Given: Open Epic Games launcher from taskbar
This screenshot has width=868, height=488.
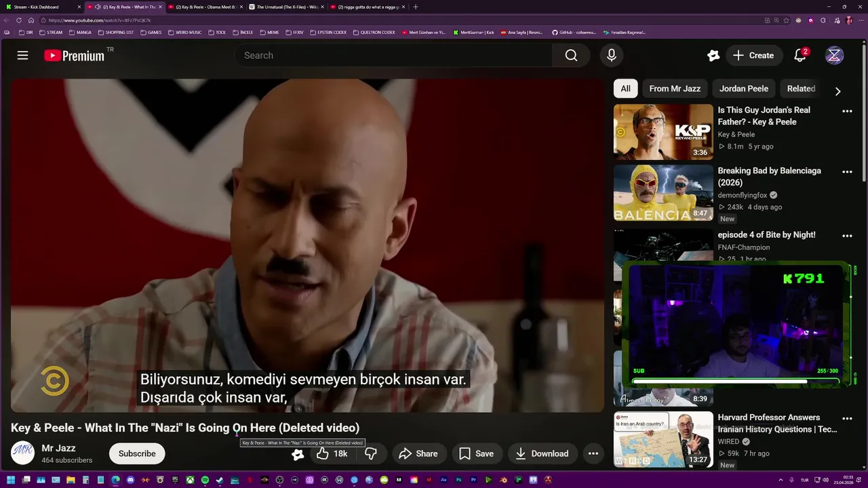Looking at the screenshot, I should pos(175,481).
